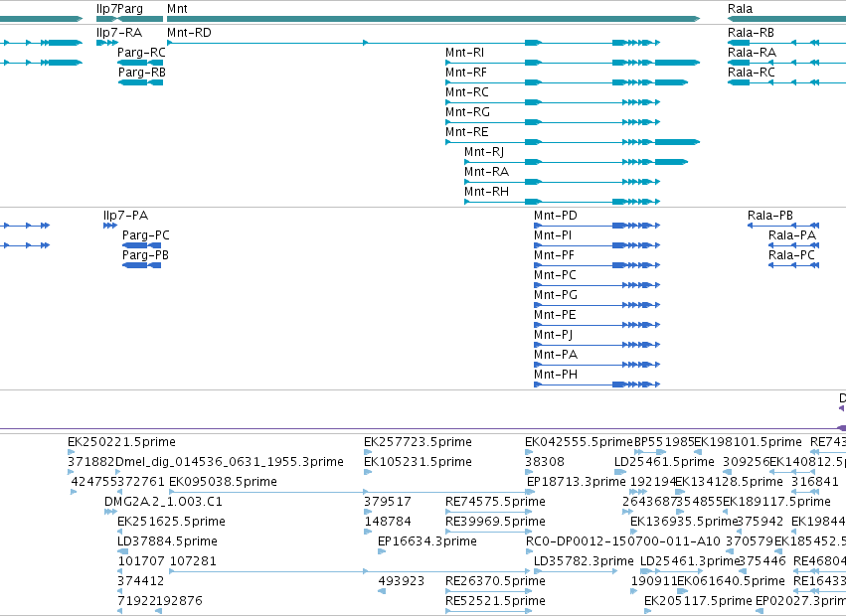Select transcript Mnt-RG label
The height and width of the screenshot is (616, 846).
[468, 112]
